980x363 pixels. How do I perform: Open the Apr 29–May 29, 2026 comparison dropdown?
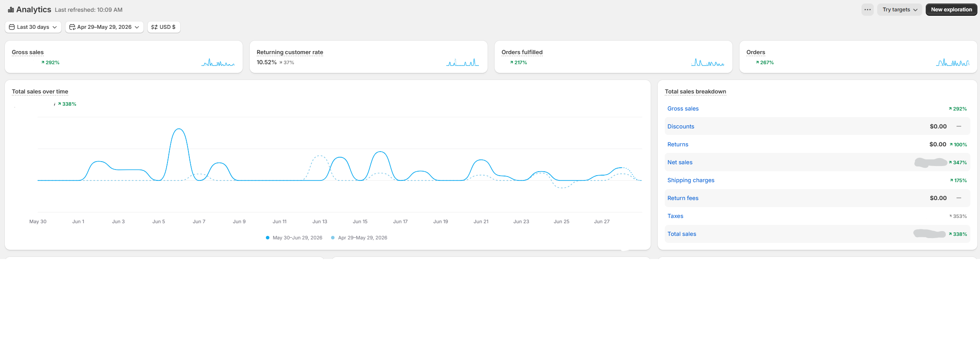pos(105,27)
